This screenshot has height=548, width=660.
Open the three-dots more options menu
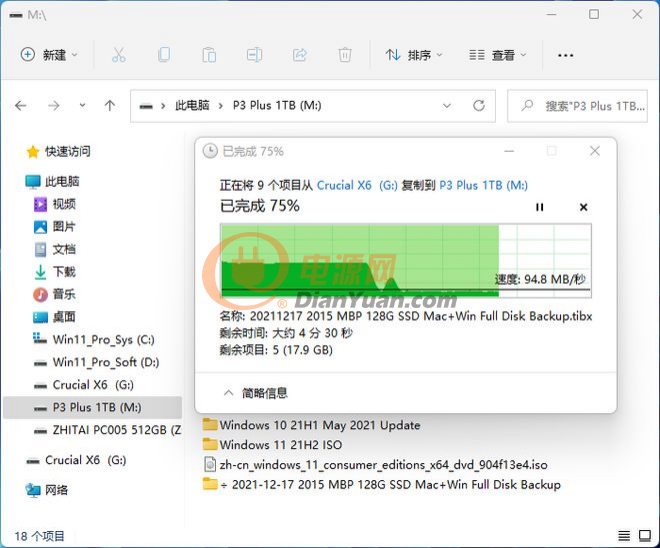point(565,55)
